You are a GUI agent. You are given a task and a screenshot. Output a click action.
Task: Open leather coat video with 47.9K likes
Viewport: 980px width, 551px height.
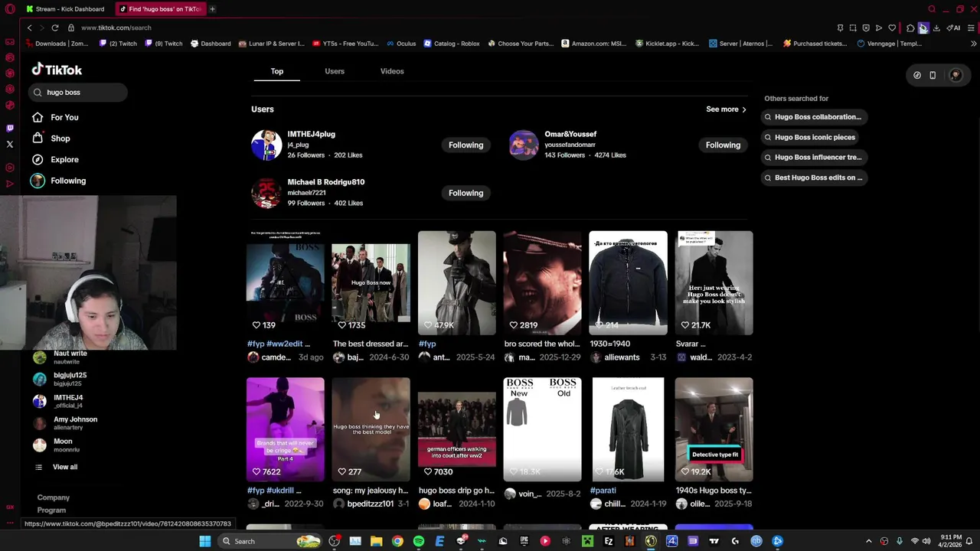tap(456, 282)
